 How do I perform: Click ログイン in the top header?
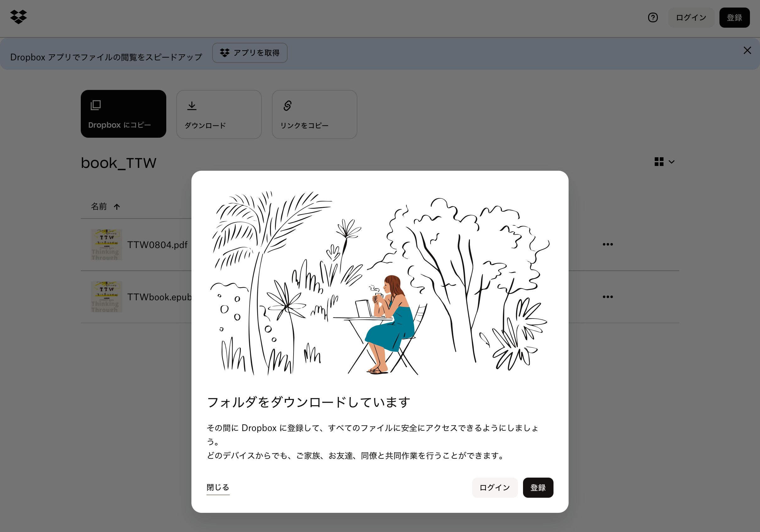click(x=691, y=18)
